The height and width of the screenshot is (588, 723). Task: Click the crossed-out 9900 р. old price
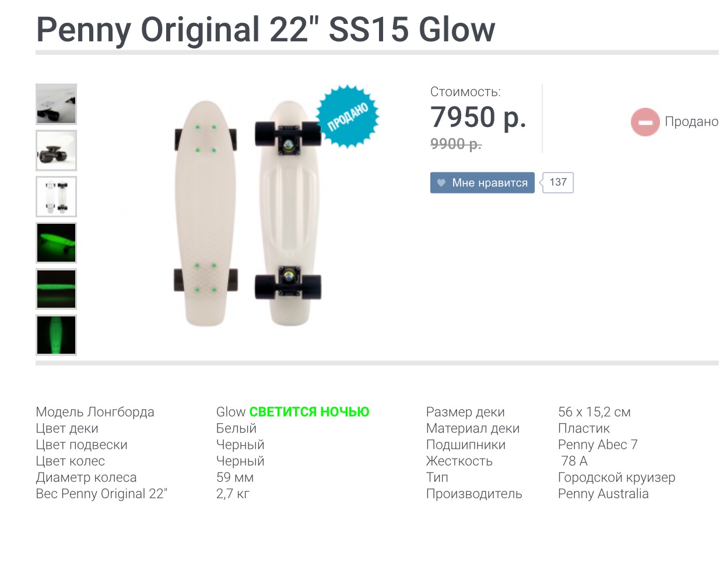tap(456, 144)
